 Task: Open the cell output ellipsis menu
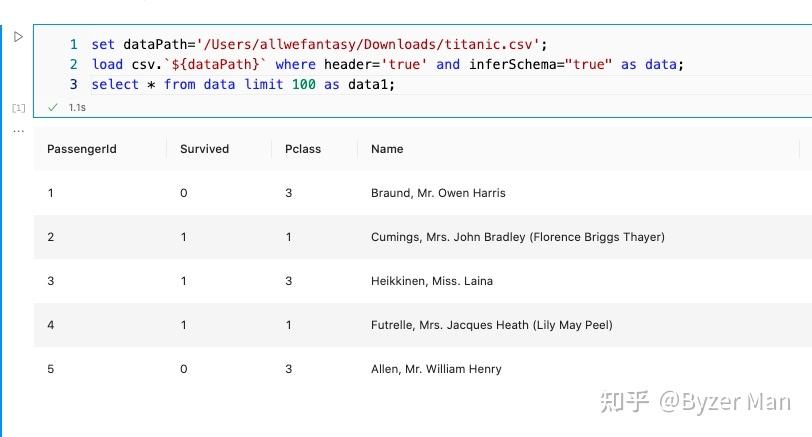click(x=18, y=131)
